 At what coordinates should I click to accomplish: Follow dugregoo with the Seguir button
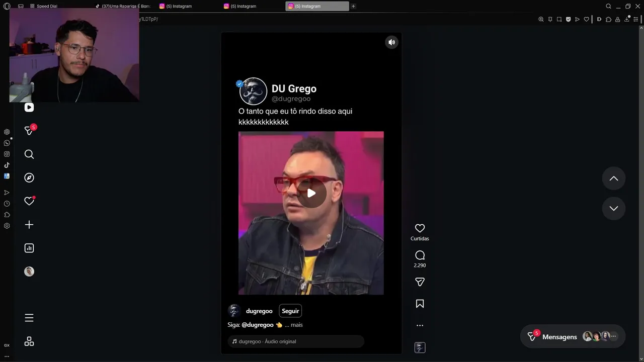[290, 311]
